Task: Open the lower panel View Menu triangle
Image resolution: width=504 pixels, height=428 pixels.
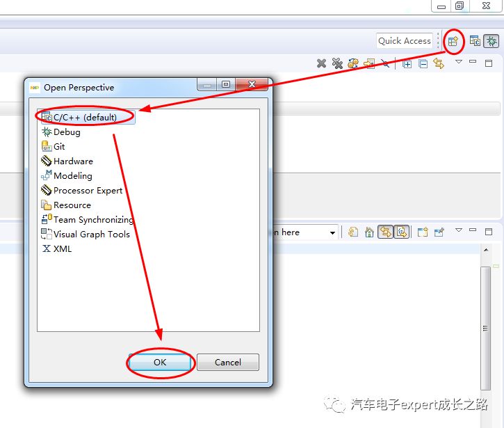Action: [459, 230]
